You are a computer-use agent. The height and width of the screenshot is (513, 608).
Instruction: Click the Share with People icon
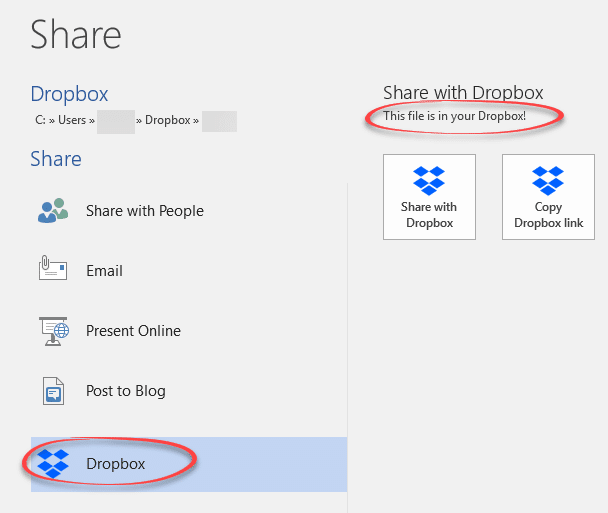pos(52,211)
